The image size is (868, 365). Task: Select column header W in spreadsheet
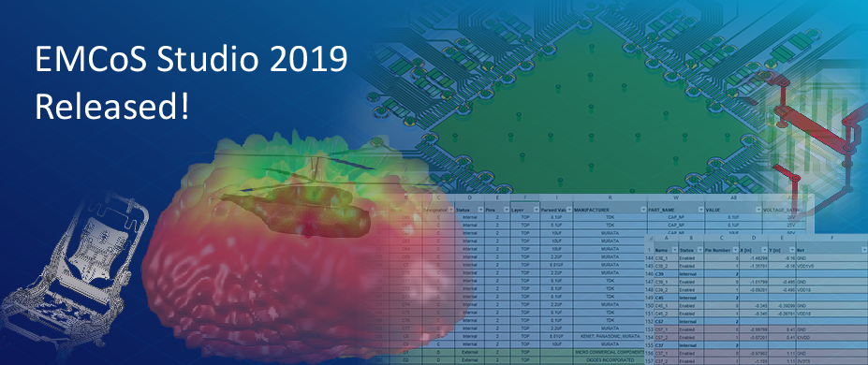(x=676, y=197)
